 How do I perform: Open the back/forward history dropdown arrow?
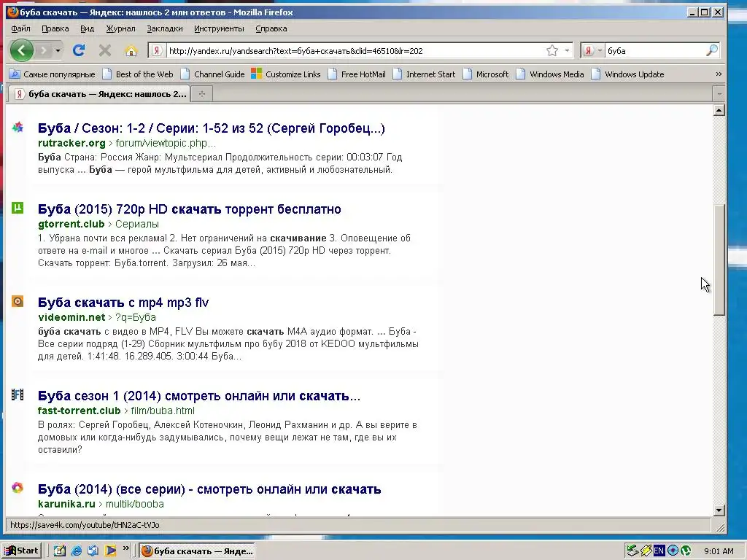pyautogui.click(x=58, y=50)
